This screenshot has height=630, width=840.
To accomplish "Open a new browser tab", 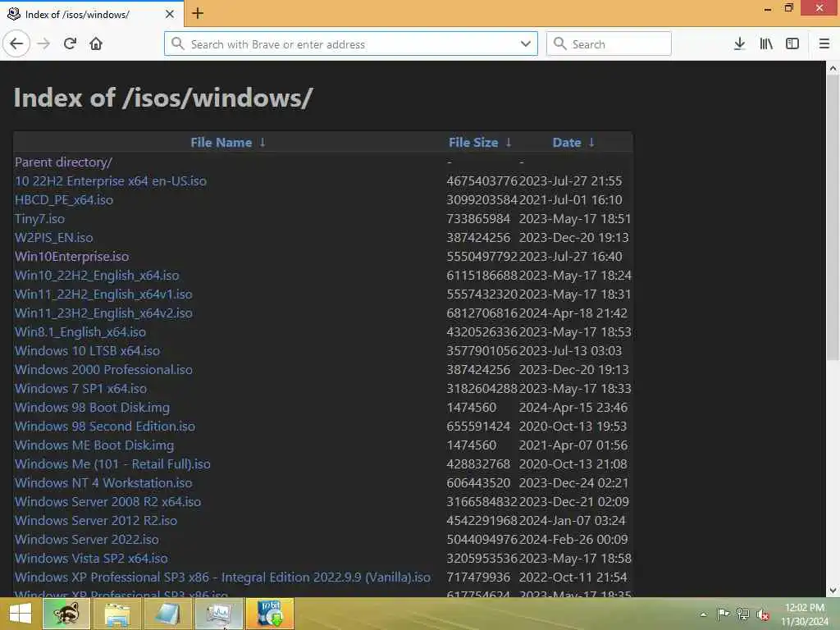I will [198, 13].
